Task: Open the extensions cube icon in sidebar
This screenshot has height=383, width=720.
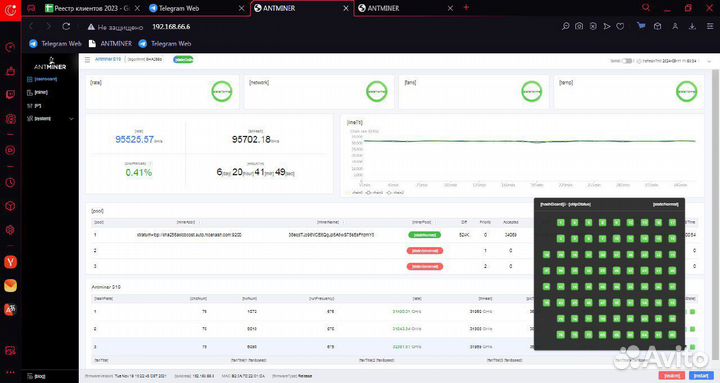Action: [10, 206]
